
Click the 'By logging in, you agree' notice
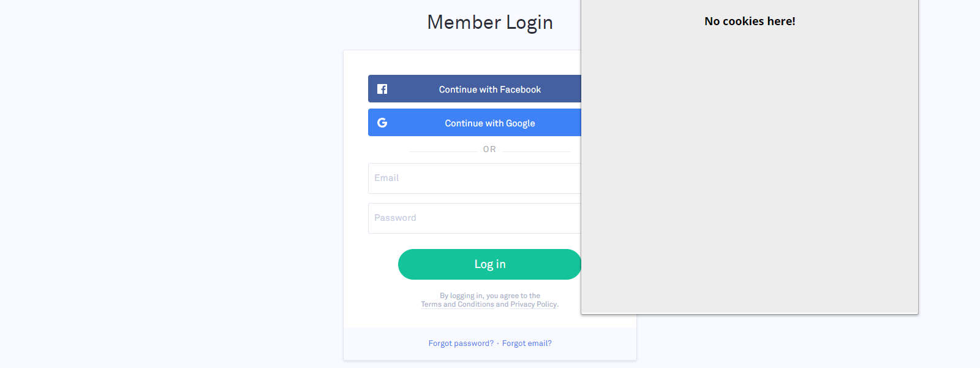point(490,296)
